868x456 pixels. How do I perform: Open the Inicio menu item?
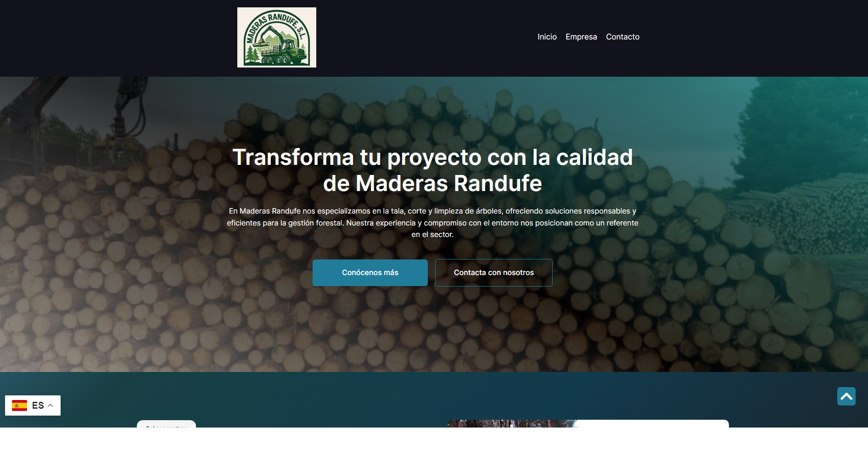pos(547,37)
